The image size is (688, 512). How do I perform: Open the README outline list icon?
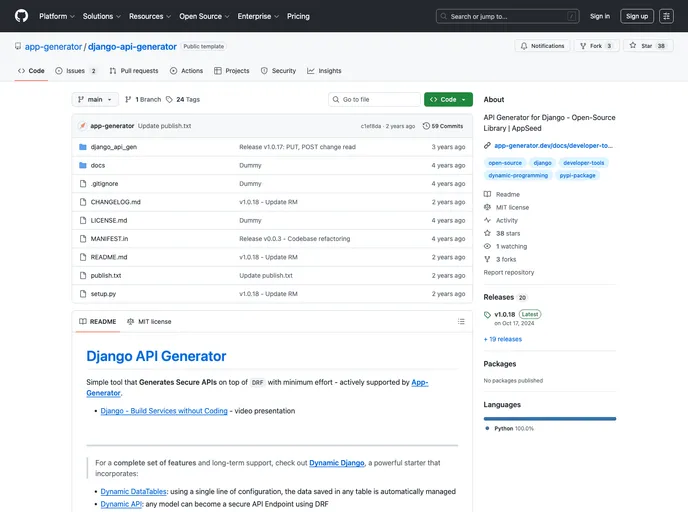461,322
